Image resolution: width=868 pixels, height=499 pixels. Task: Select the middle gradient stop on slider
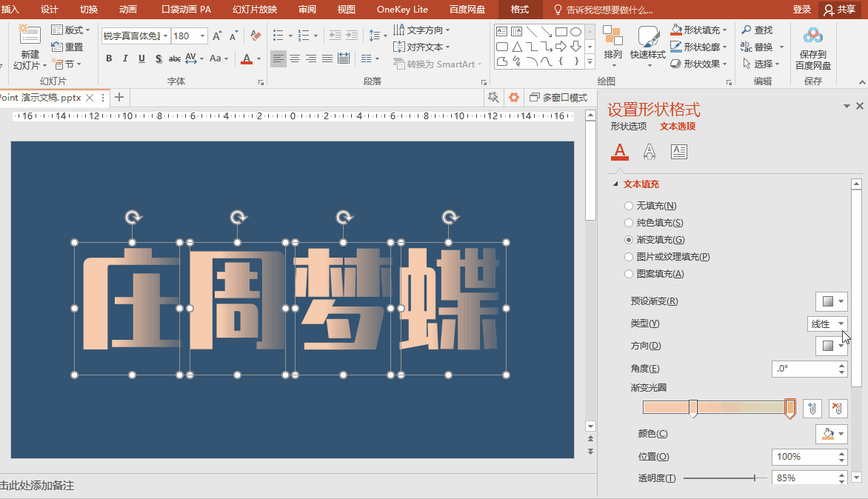pyautogui.click(x=693, y=408)
